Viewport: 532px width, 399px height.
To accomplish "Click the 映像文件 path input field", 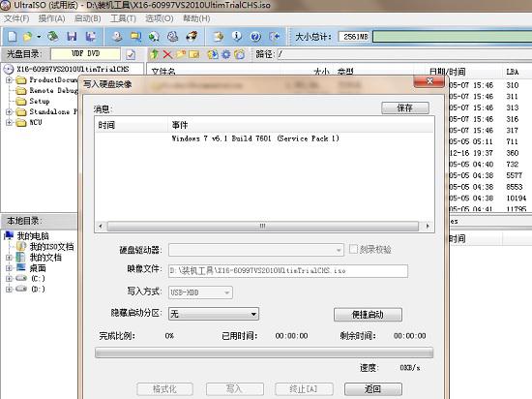I will 288,270.
